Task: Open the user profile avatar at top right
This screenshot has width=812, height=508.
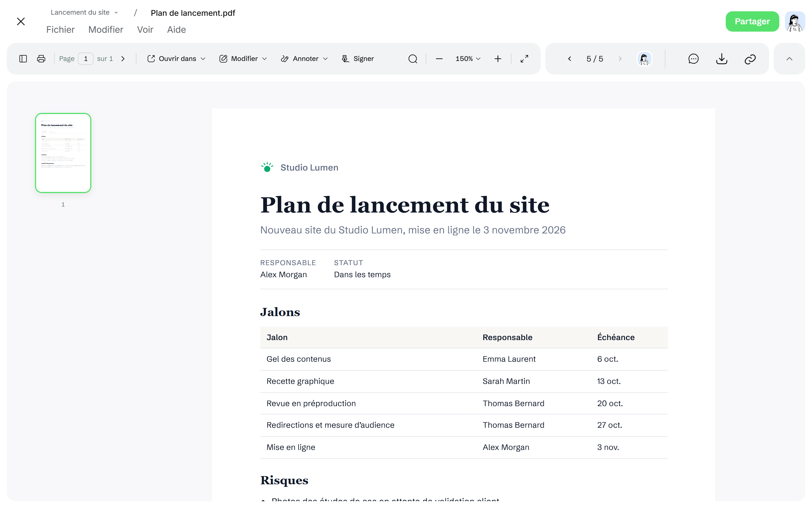Action: pyautogui.click(x=795, y=21)
